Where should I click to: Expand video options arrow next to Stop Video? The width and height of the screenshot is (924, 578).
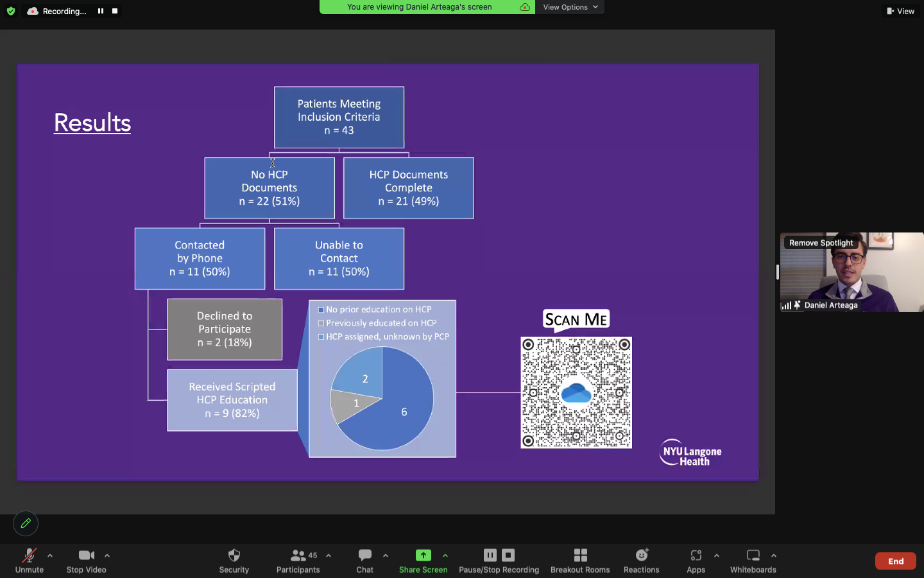pyautogui.click(x=107, y=556)
